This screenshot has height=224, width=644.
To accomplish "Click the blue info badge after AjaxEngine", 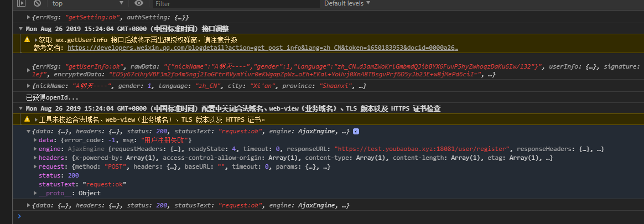I will point(356,132).
